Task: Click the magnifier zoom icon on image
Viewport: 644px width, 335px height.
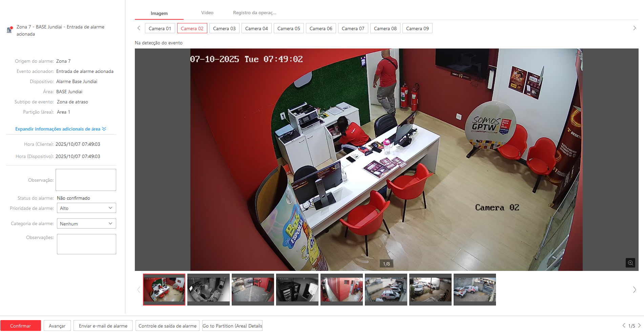Action: click(x=630, y=263)
